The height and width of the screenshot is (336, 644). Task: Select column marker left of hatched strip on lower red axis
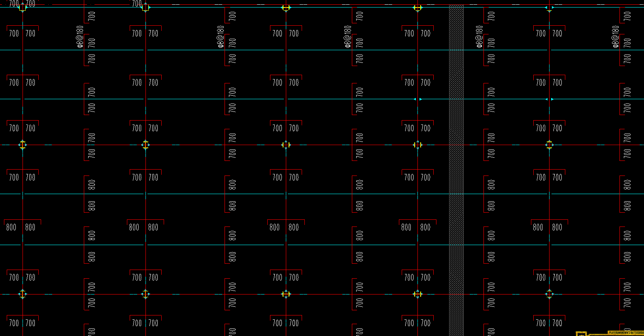(x=417, y=294)
